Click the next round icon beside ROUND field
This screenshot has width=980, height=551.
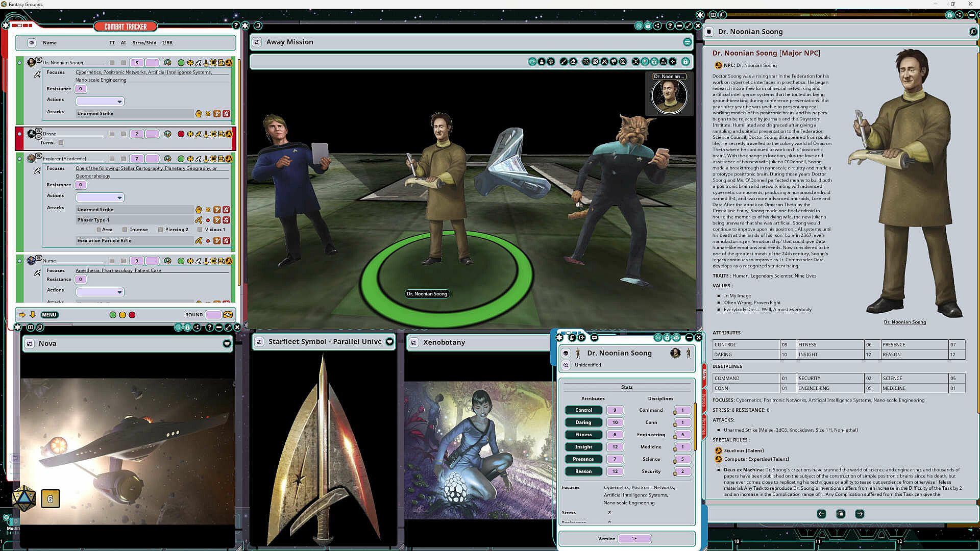(228, 315)
